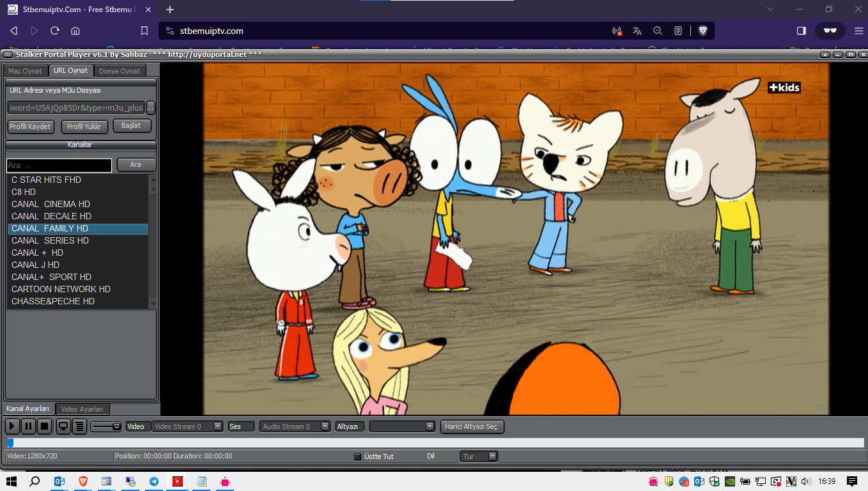Focus the channel search box
This screenshot has height=491, width=868.
coord(59,166)
